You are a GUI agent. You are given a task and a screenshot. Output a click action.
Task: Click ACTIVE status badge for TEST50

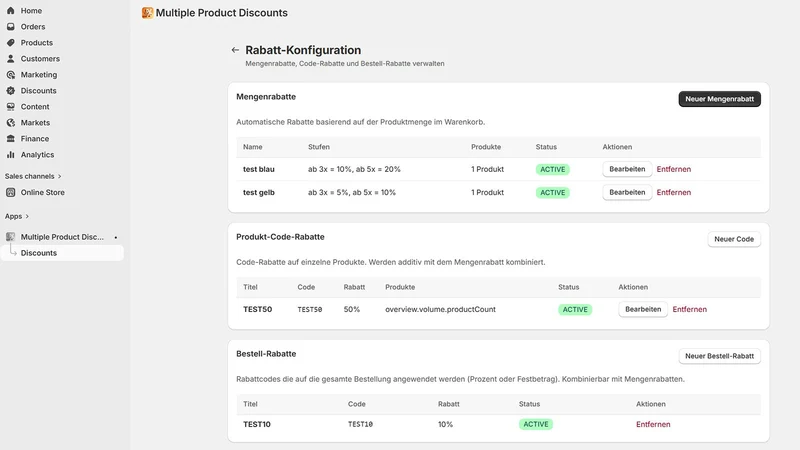575,310
